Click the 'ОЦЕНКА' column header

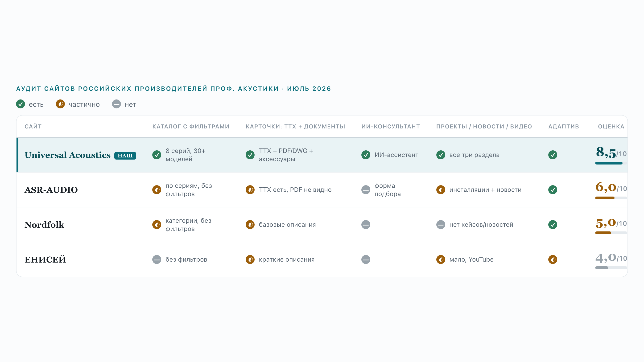[611, 127]
